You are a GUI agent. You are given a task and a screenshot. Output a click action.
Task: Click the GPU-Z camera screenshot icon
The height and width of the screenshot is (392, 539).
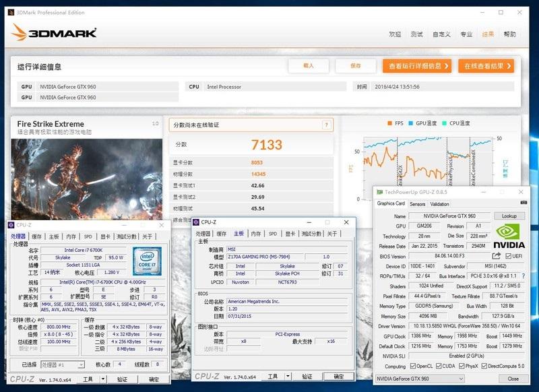tap(524, 203)
